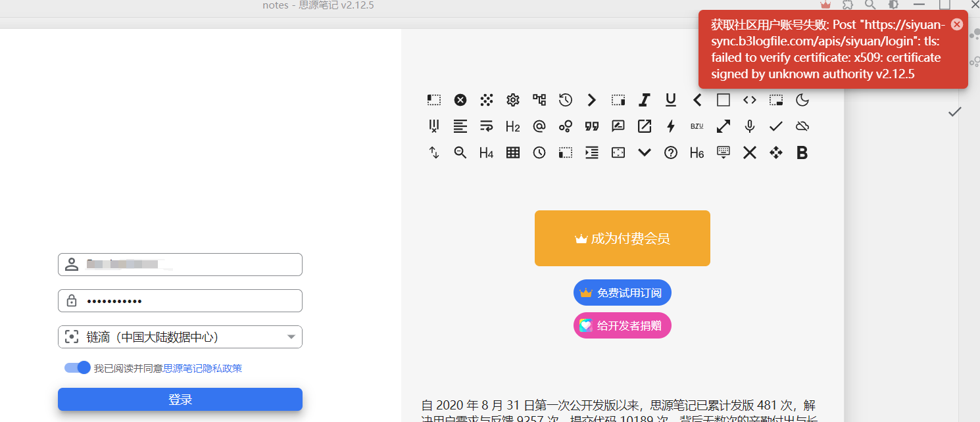Dismiss the red certificate error notification
980x422 pixels.
point(957,24)
